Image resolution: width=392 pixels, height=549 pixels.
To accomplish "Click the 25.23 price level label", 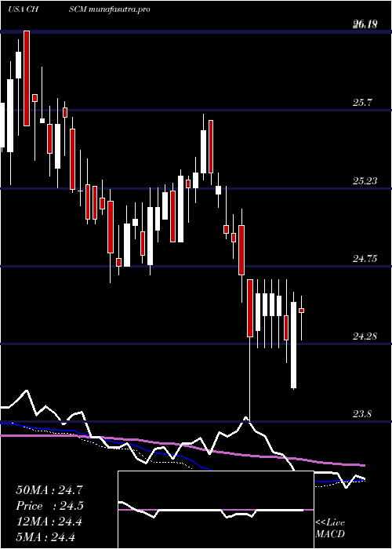I will tap(365, 181).
